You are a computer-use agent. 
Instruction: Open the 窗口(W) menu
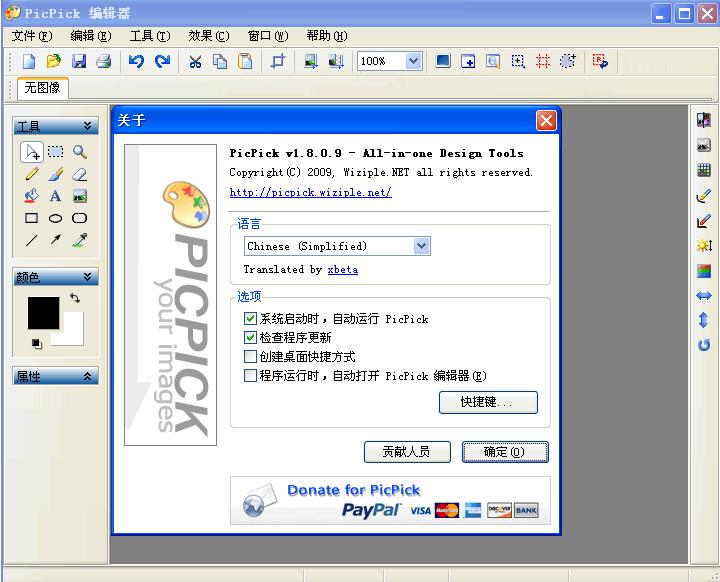click(268, 36)
